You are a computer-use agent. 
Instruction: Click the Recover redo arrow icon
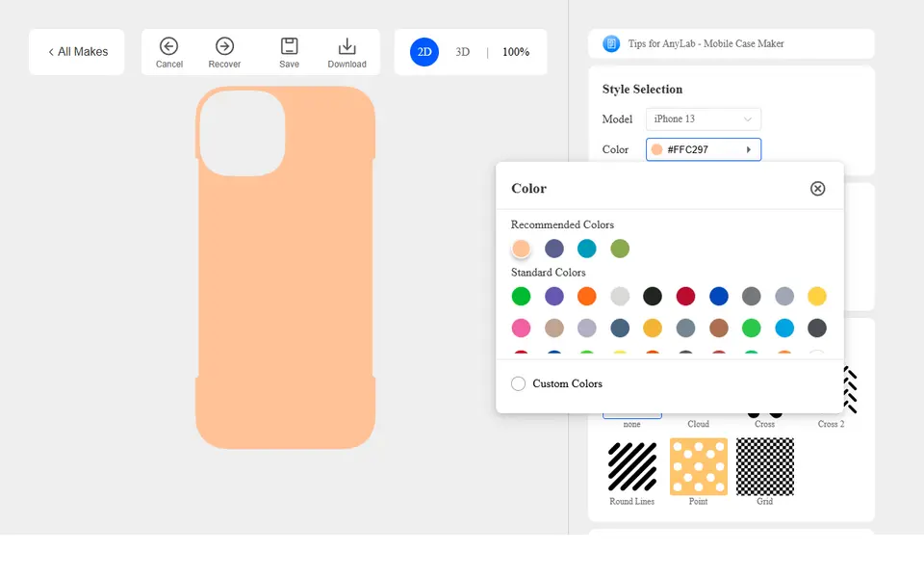click(224, 46)
